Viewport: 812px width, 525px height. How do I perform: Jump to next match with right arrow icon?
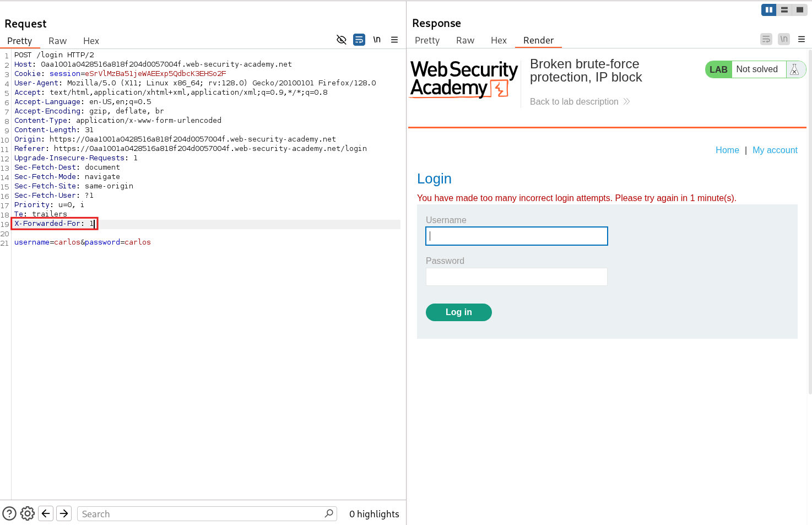[64, 513]
